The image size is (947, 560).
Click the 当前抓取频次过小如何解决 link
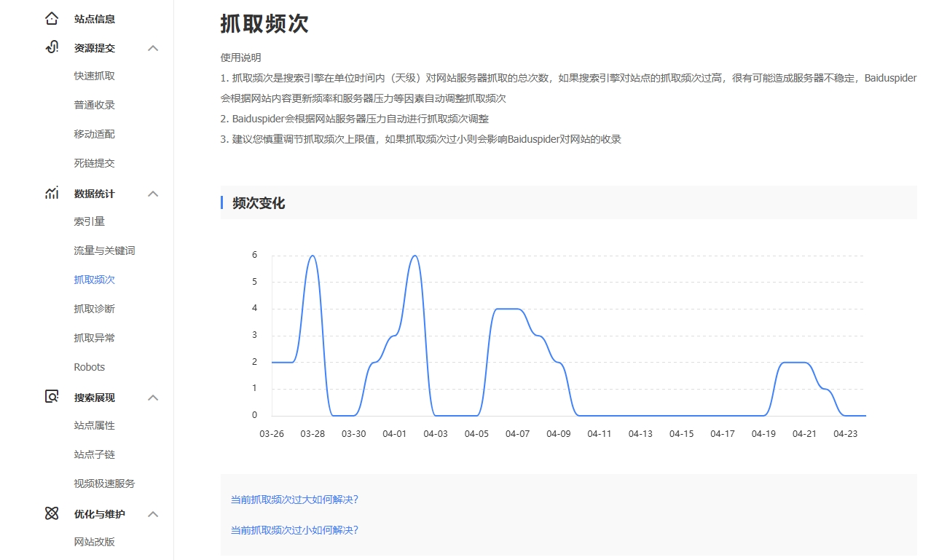[x=294, y=530]
